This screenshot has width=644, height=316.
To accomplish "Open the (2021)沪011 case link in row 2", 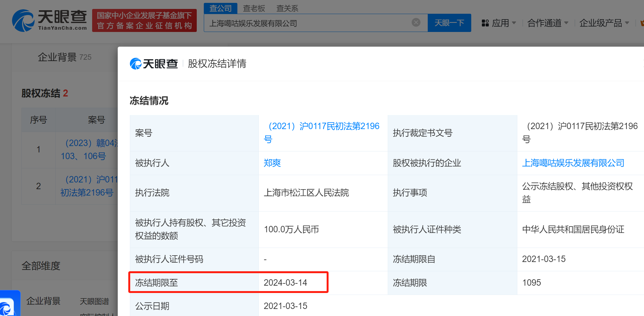I will tap(89, 186).
